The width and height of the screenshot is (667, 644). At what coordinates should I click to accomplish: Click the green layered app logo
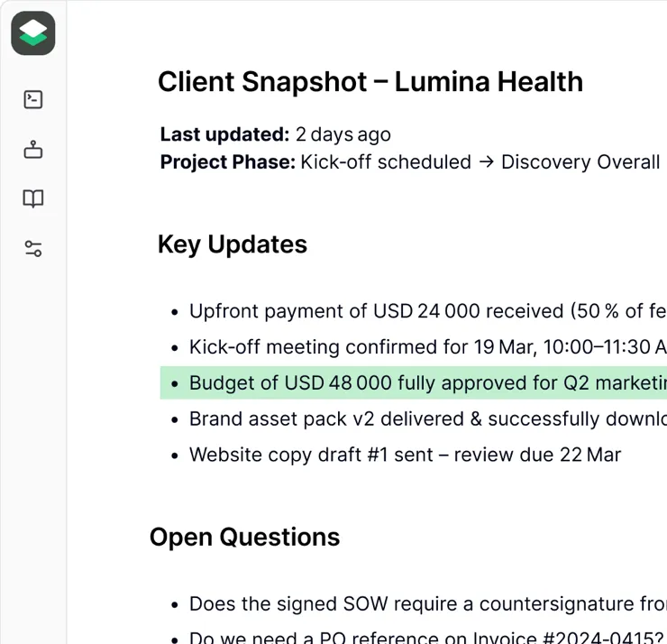[33, 33]
